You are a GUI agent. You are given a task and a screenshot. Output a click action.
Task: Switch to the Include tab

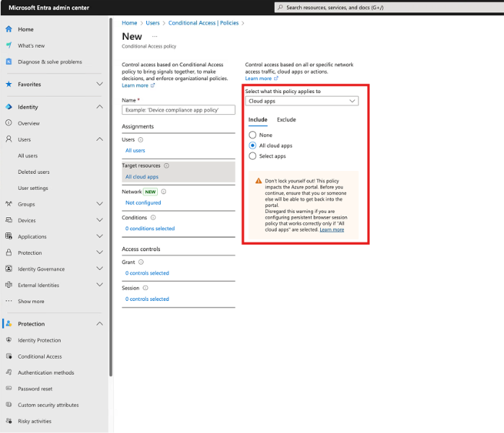(x=257, y=120)
